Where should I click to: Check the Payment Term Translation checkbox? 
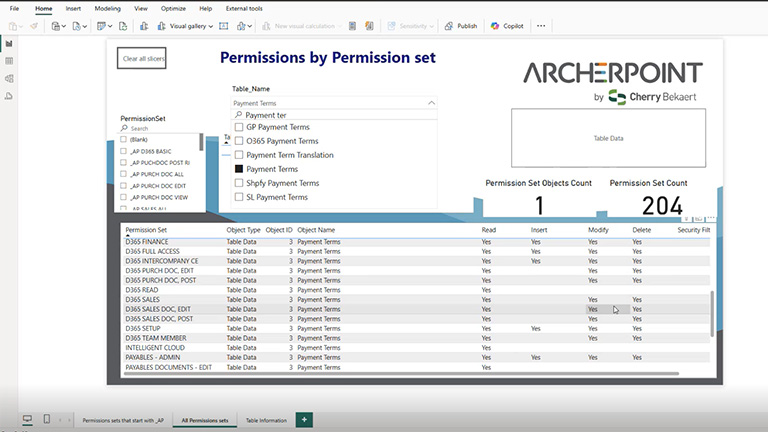click(x=239, y=155)
